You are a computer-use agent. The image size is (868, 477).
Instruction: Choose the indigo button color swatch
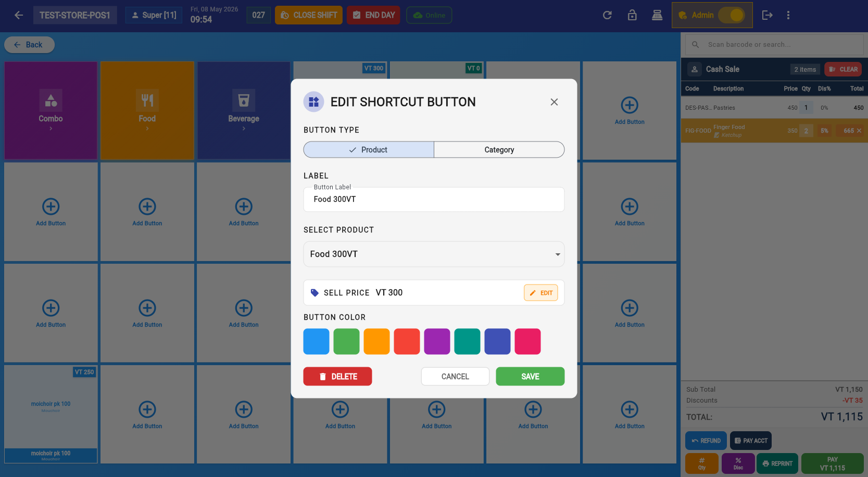pyautogui.click(x=498, y=341)
